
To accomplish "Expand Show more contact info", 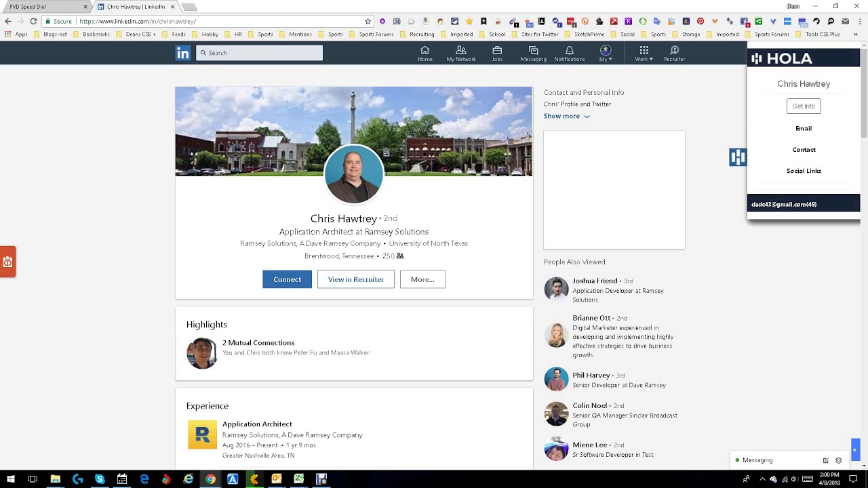I will [566, 116].
